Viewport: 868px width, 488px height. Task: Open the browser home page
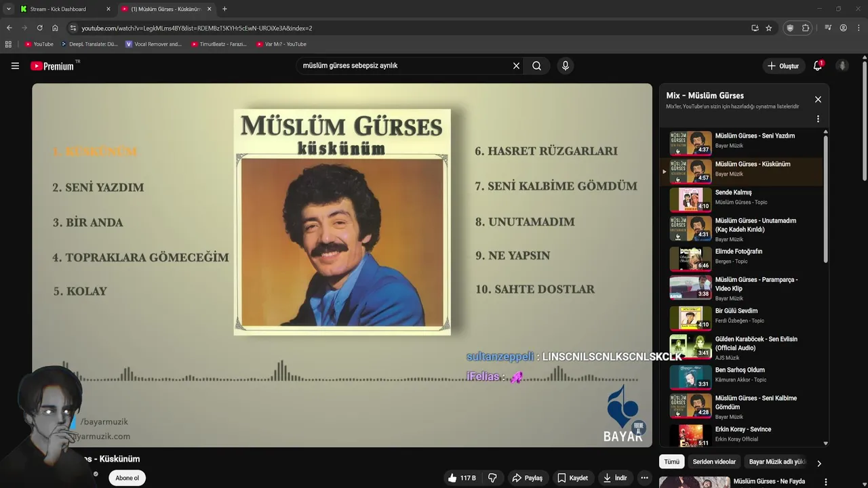click(x=55, y=28)
